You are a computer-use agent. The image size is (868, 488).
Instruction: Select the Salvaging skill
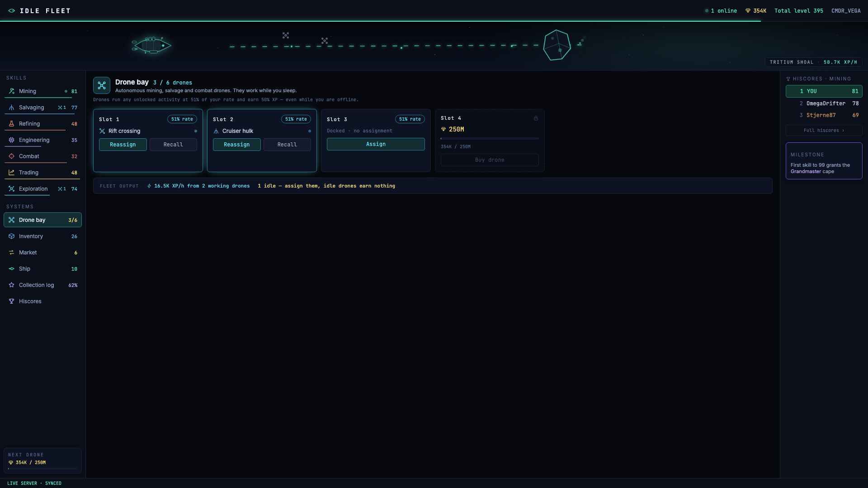pyautogui.click(x=42, y=108)
